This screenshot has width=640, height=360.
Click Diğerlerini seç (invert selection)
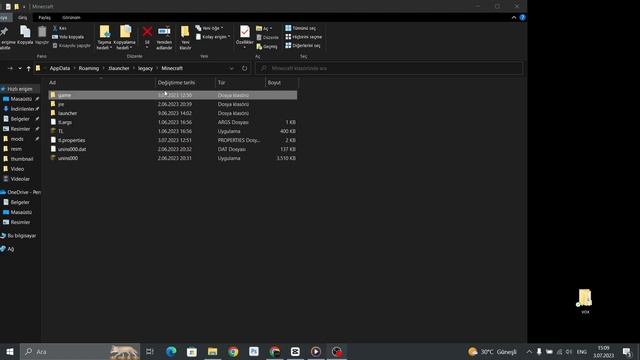(302, 45)
